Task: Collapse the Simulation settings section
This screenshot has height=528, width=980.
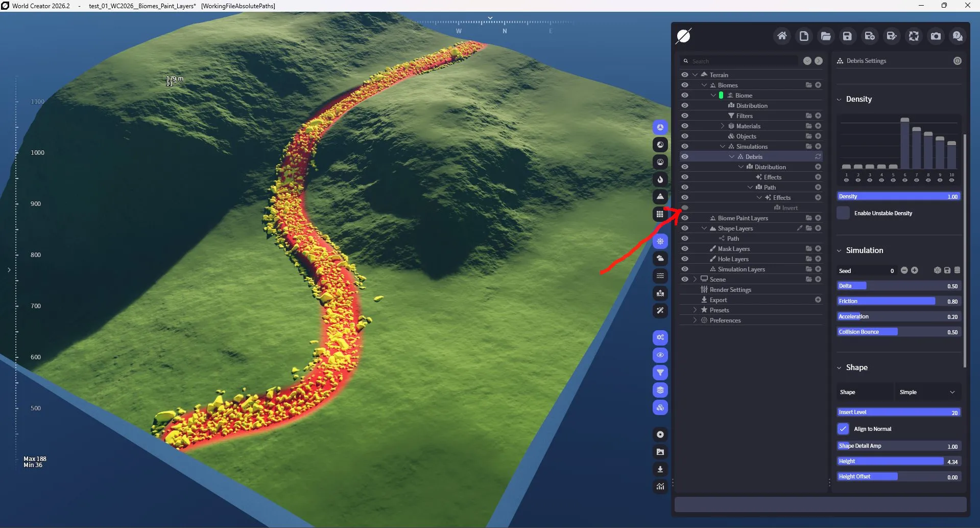Action: (x=839, y=250)
